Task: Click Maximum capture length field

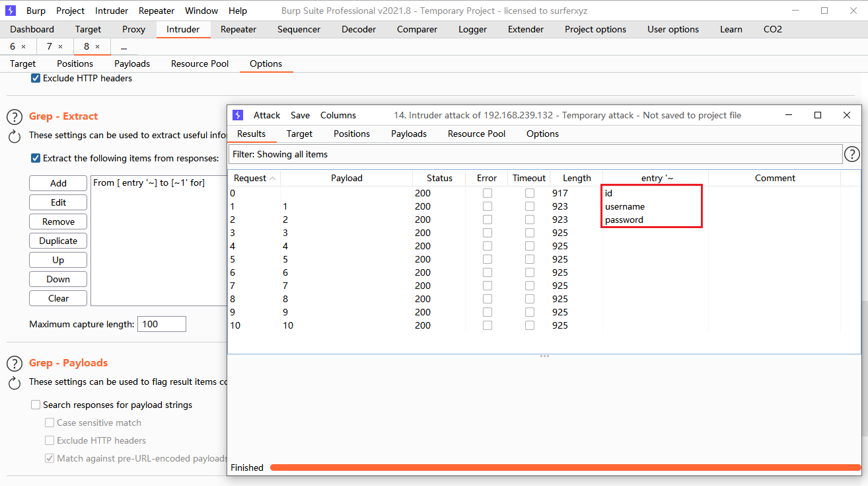Action: pos(162,324)
